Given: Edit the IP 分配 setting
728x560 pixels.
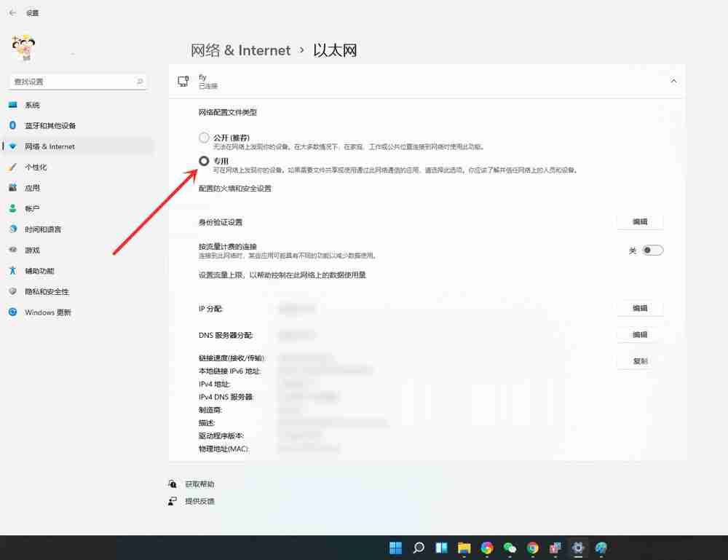Looking at the screenshot, I should point(639,307).
